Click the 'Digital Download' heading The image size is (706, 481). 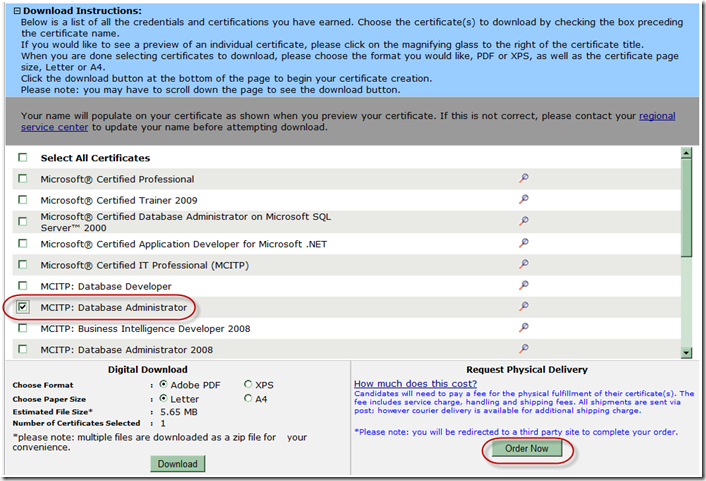[x=148, y=370]
